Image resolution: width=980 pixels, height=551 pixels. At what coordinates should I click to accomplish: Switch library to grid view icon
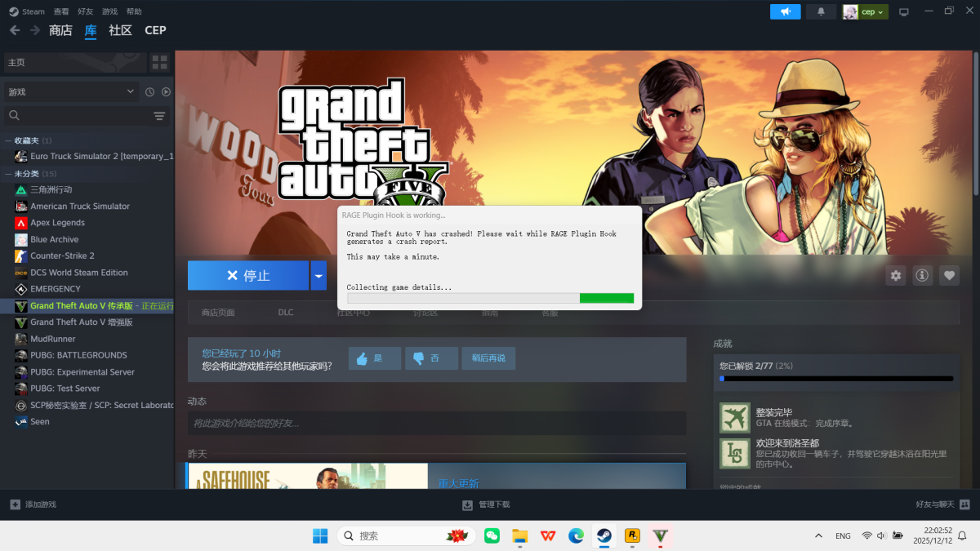(x=159, y=62)
